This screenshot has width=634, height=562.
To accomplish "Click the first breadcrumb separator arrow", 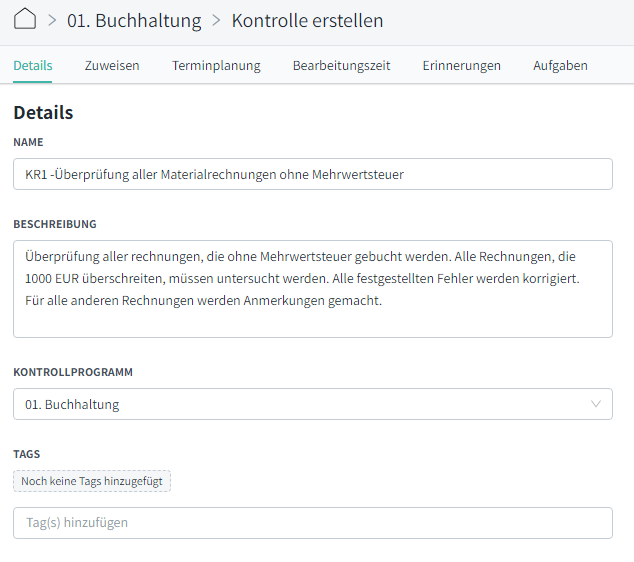I will click(x=52, y=20).
